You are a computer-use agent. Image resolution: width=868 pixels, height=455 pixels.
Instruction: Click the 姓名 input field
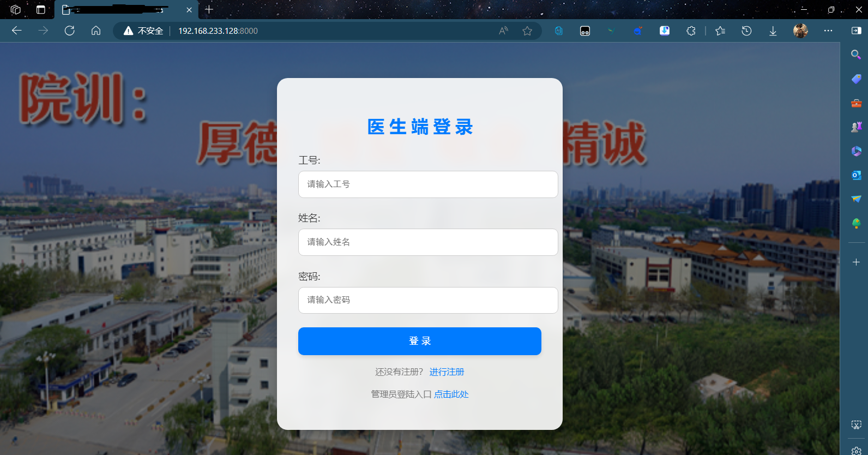[x=428, y=242]
